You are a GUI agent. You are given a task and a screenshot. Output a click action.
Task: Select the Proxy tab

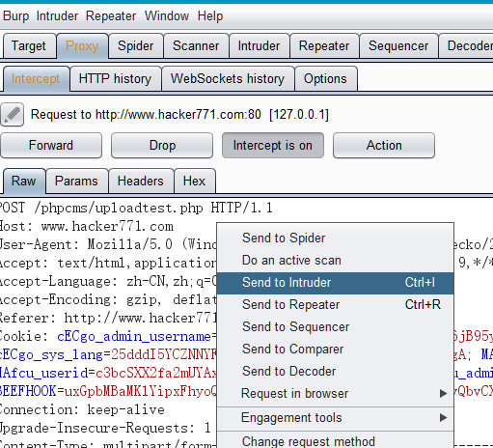82,46
